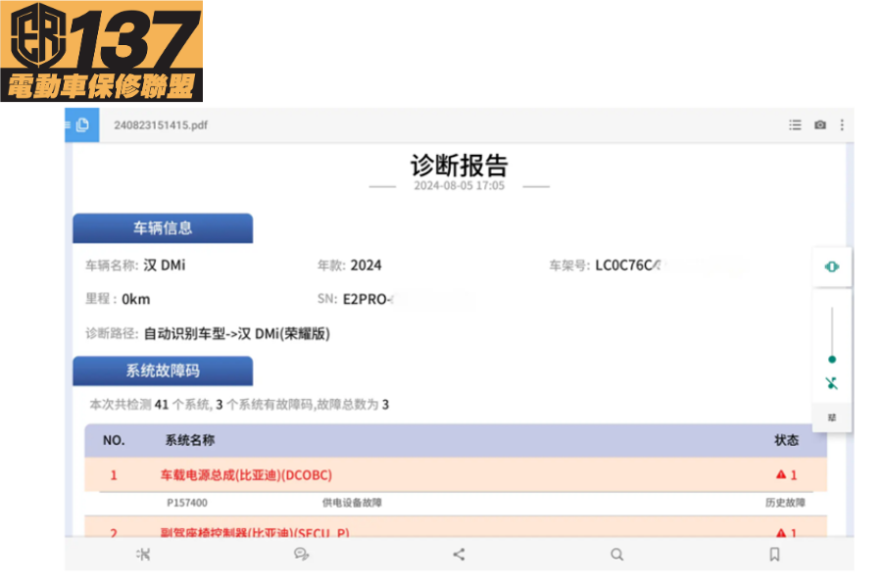Open the 车载电源总成(比亚迪)(DCOBC) fault entry
882x588 pixels.
246,475
